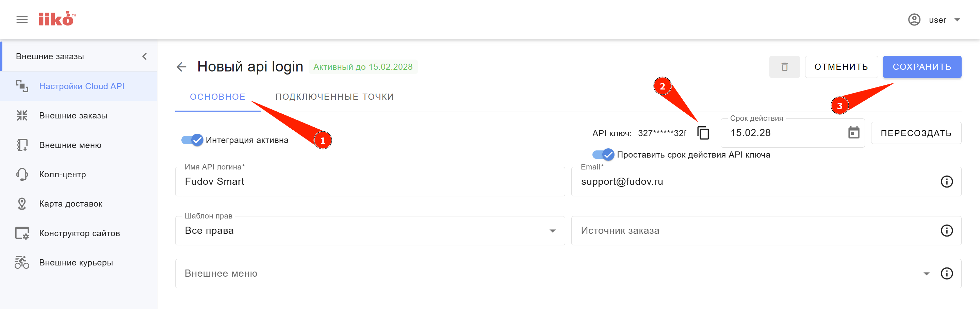Show info for the Email field
The image size is (980, 309).
(947, 181)
